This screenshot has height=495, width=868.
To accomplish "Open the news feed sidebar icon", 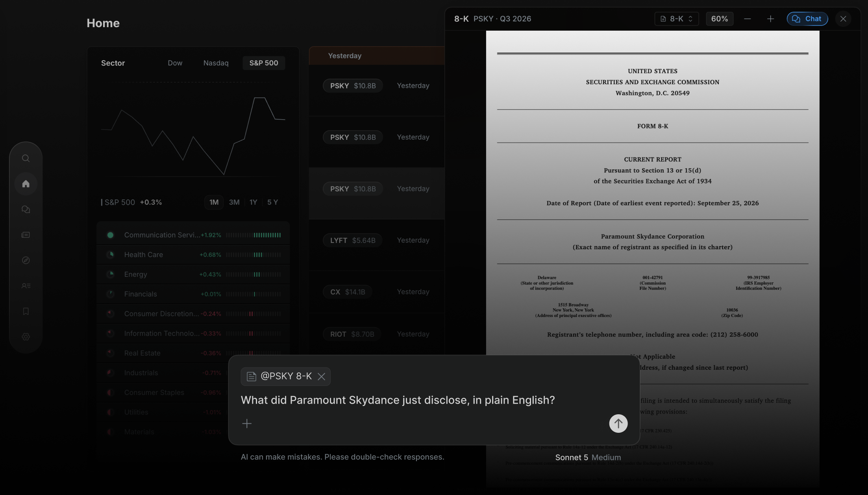I will tap(26, 235).
